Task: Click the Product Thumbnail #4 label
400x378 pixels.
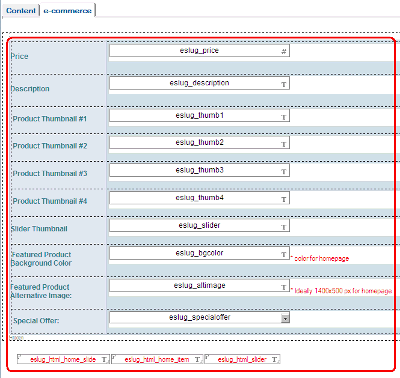Action: 50,201
